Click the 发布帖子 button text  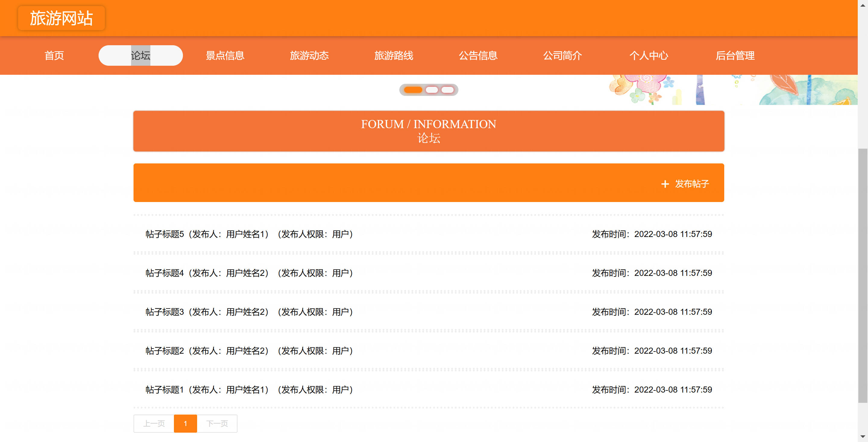[692, 184]
